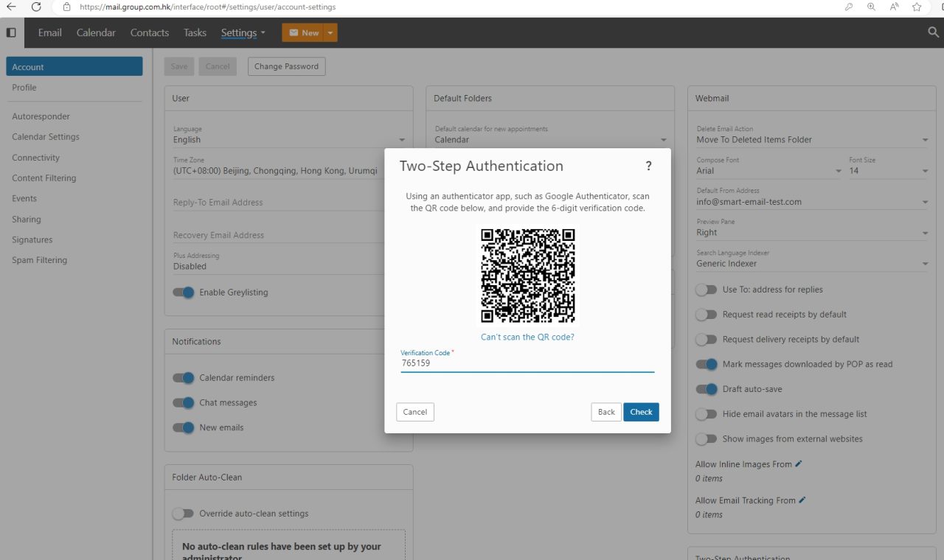Switch to the Contacts section
This screenshot has width=944, height=560.
(x=149, y=32)
